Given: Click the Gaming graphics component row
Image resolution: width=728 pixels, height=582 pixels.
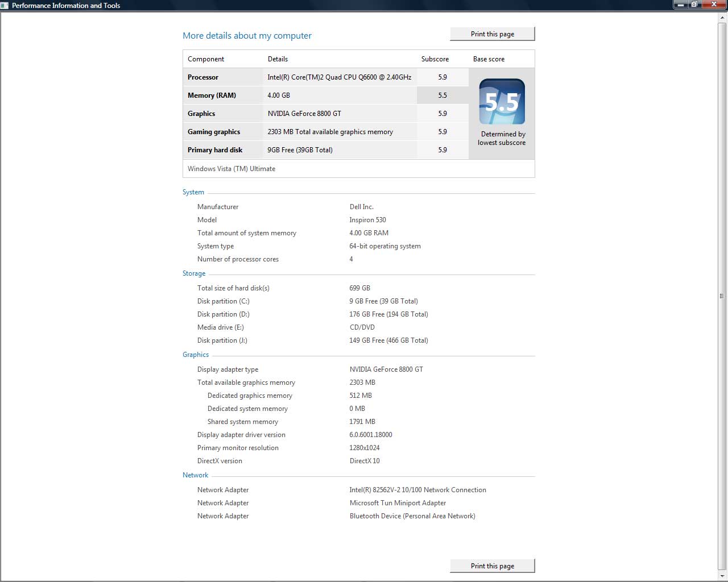Looking at the screenshot, I should (326, 132).
